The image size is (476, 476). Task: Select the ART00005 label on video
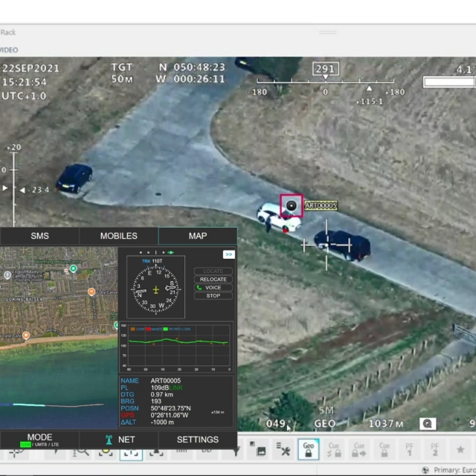pos(321,205)
